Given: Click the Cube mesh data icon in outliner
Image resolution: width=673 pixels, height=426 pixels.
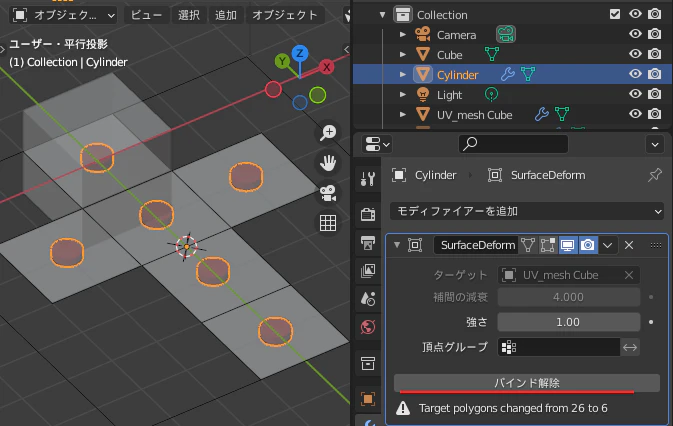Looking at the screenshot, I should point(492,54).
